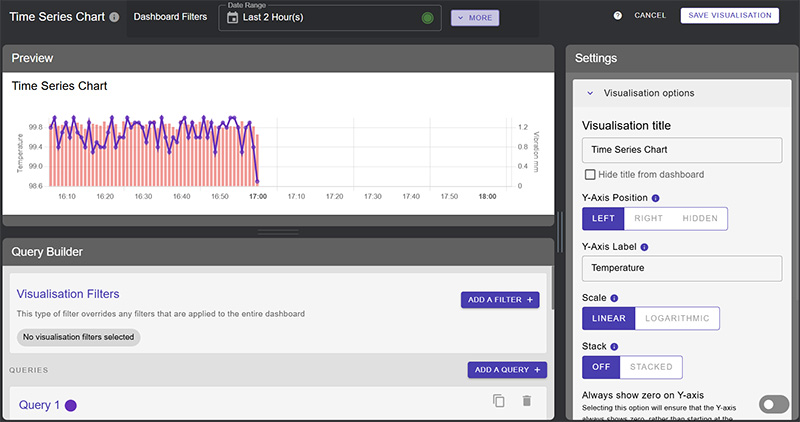The image size is (800, 422).
Task: Click the Preview panel header
Action: coord(279,58)
